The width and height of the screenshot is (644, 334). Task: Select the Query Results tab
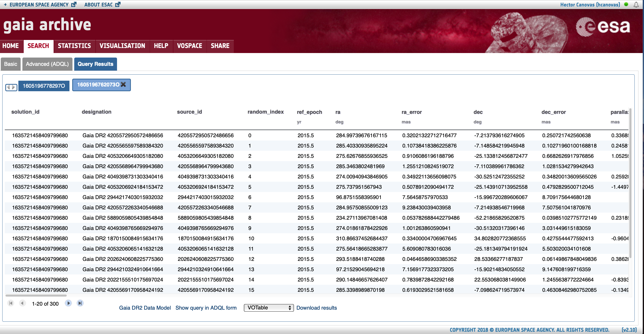95,64
